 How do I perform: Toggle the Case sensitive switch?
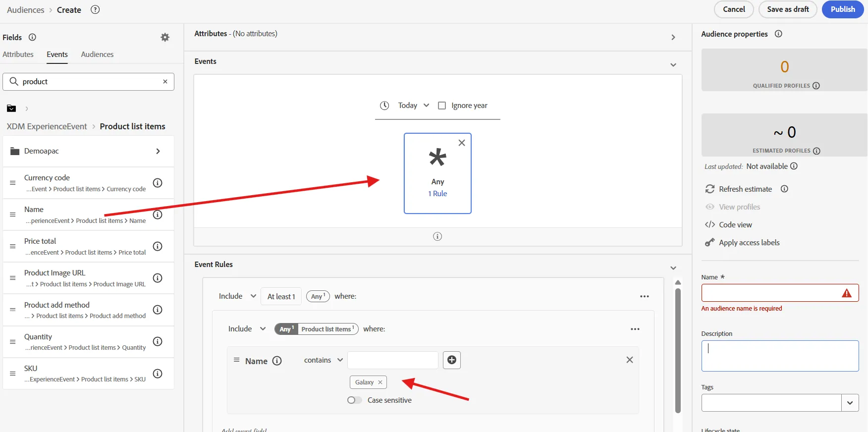(355, 400)
